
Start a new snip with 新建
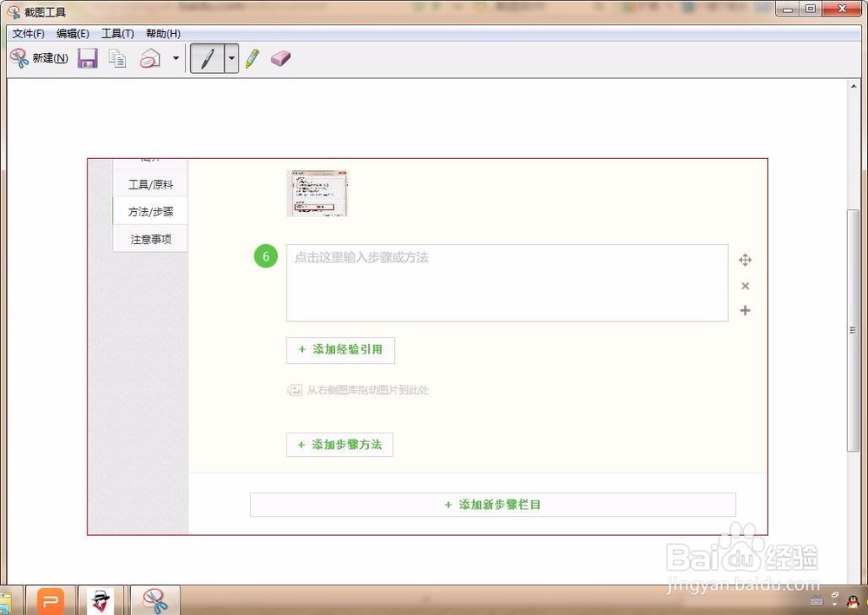click(39, 57)
